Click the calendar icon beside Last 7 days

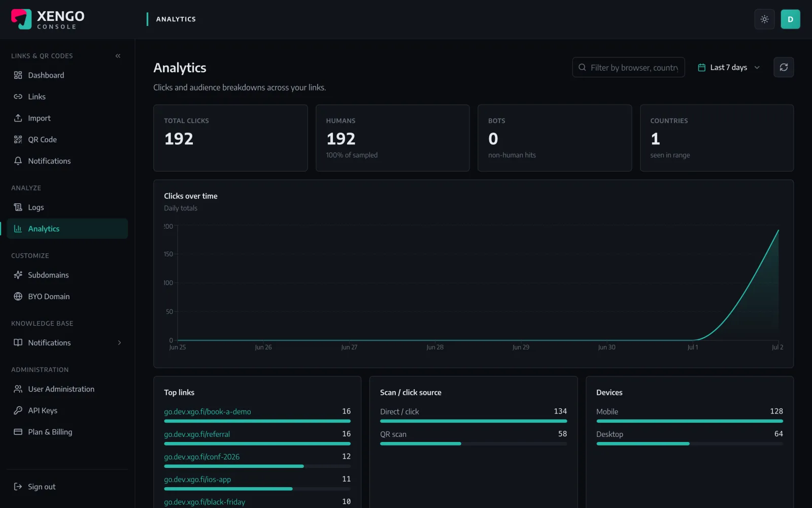click(702, 67)
